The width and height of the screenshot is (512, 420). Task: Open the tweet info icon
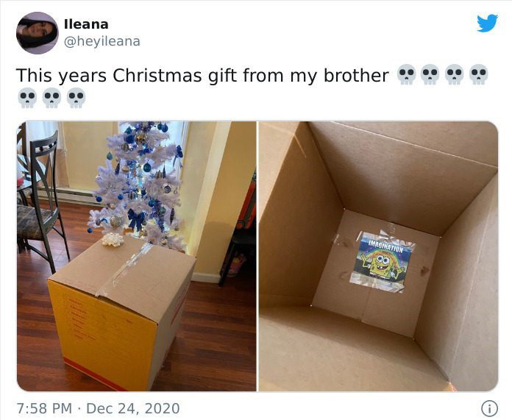pyautogui.click(x=489, y=408)
